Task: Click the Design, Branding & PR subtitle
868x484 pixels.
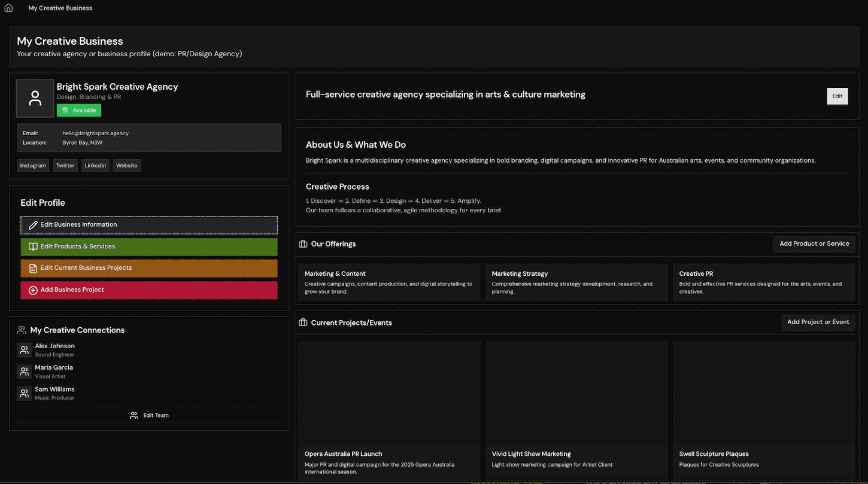Action: coord(89,97)
